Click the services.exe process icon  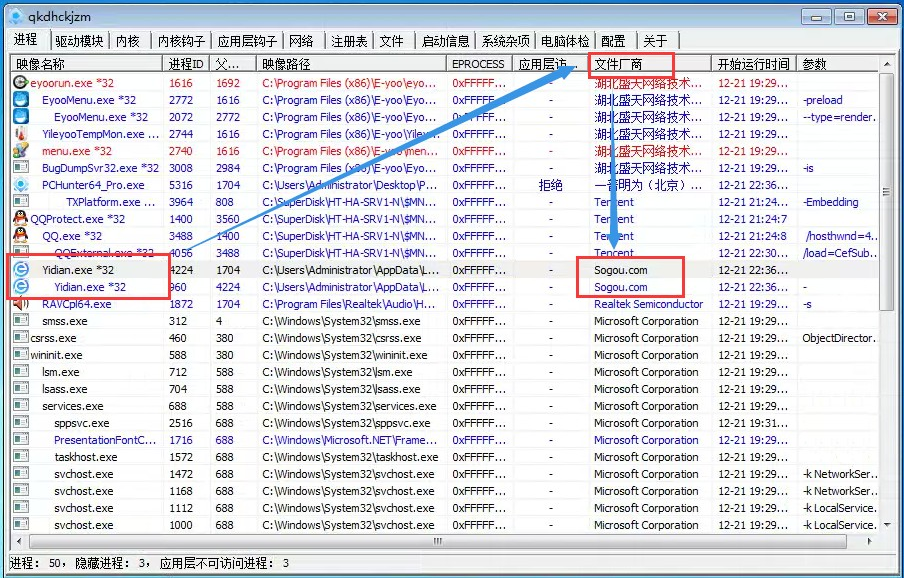pos(21,406)
